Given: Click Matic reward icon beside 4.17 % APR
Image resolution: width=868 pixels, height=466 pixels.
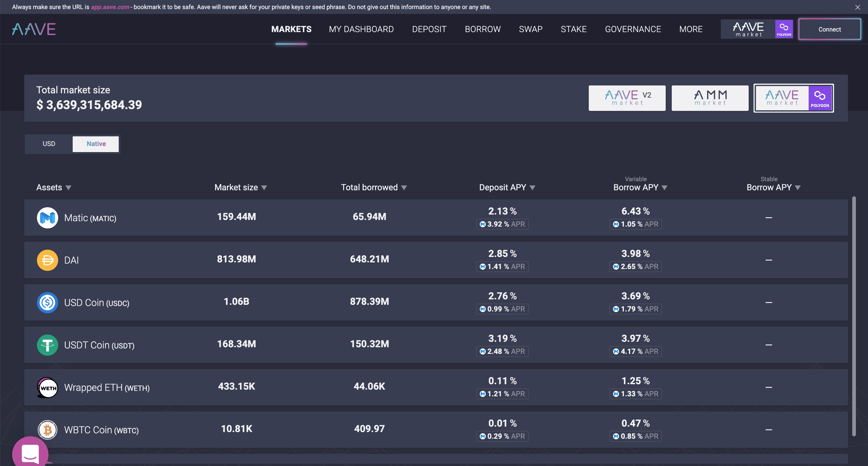Looking at the screenshot, I should tap(616, 352).
